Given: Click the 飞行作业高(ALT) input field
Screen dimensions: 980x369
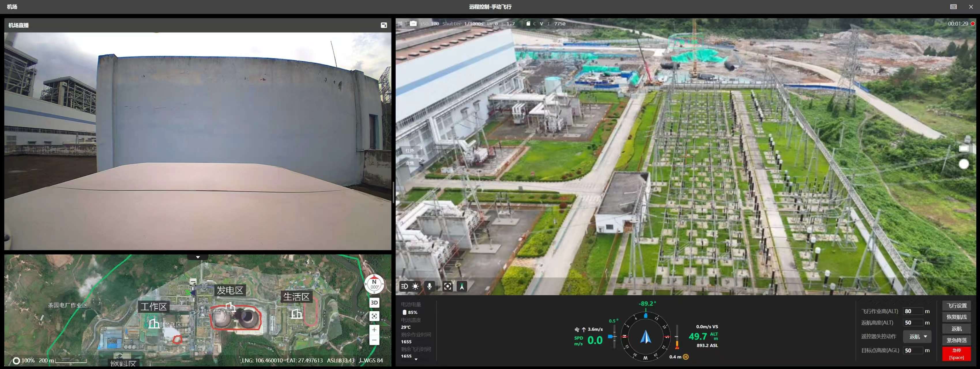Looking at the screenshot, I should (x=913, y=311).
